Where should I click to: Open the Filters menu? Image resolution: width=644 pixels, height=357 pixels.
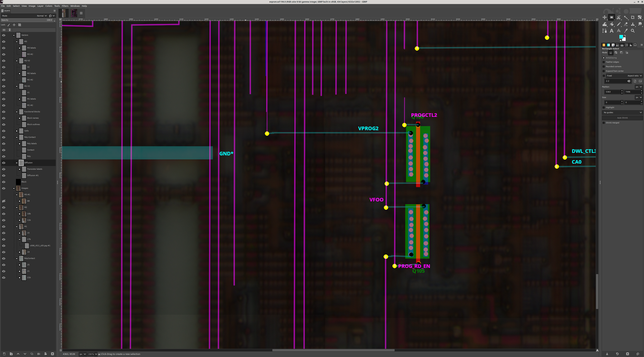(65, 6)
